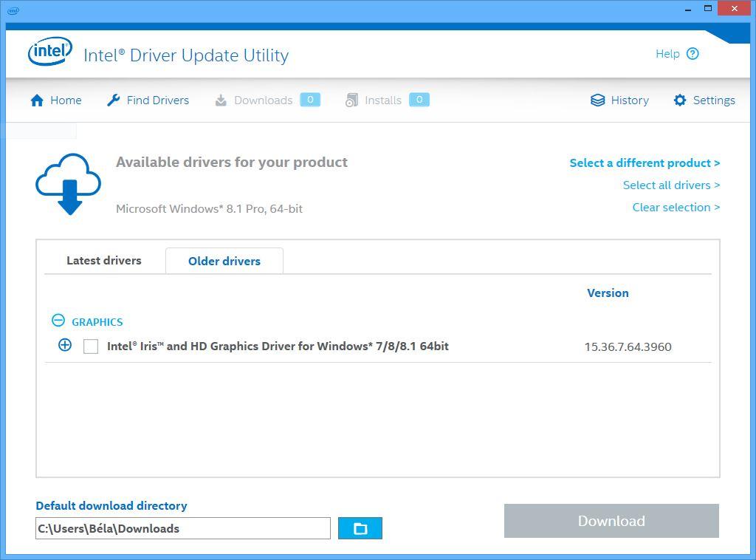Click the Download button
This screenshot has height=560, width=756.
[611, 521]
